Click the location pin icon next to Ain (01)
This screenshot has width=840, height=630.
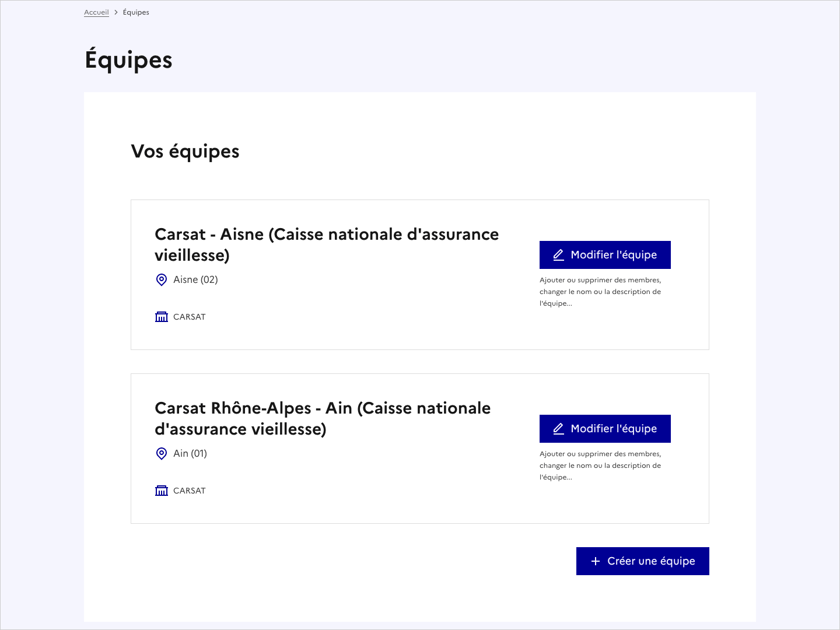pos(162,453)
